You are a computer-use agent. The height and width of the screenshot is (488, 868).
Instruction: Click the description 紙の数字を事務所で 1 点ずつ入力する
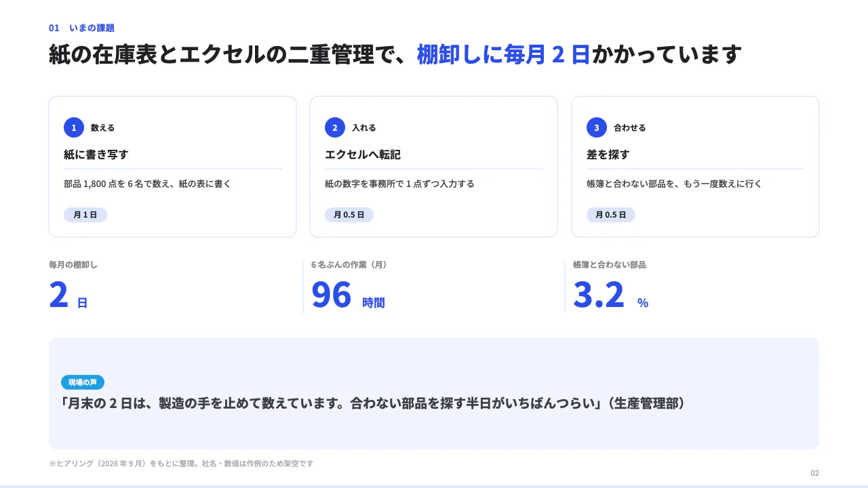click(399, 184)
